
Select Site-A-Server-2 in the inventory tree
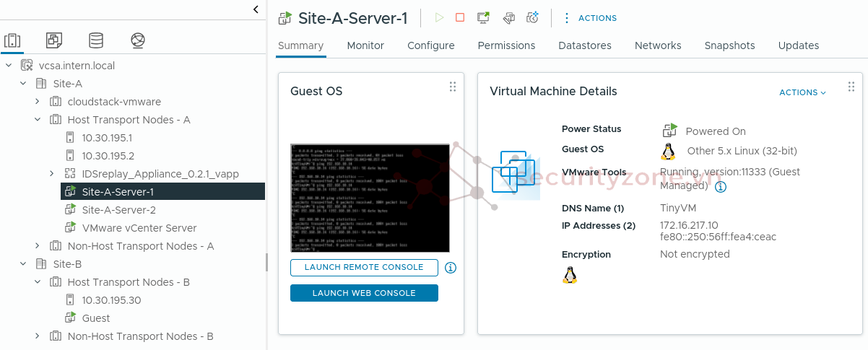click(118, 210)
